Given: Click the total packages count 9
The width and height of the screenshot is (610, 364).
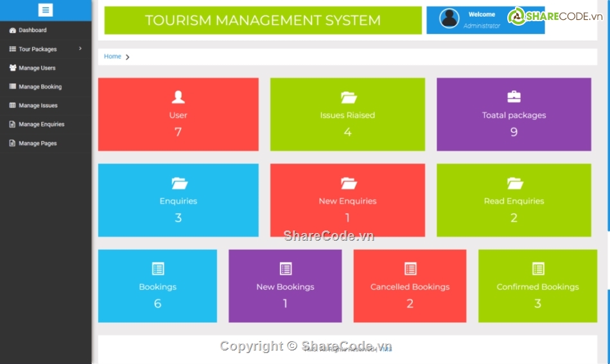Looking at the screenshot, I should (x=514, y=132).
